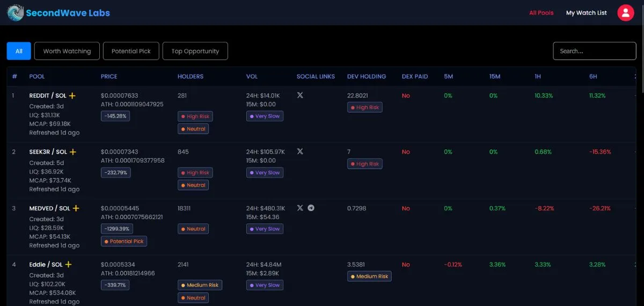
Task: Click the -145.28% badge for REDDIT
Action: pos(115,116)
